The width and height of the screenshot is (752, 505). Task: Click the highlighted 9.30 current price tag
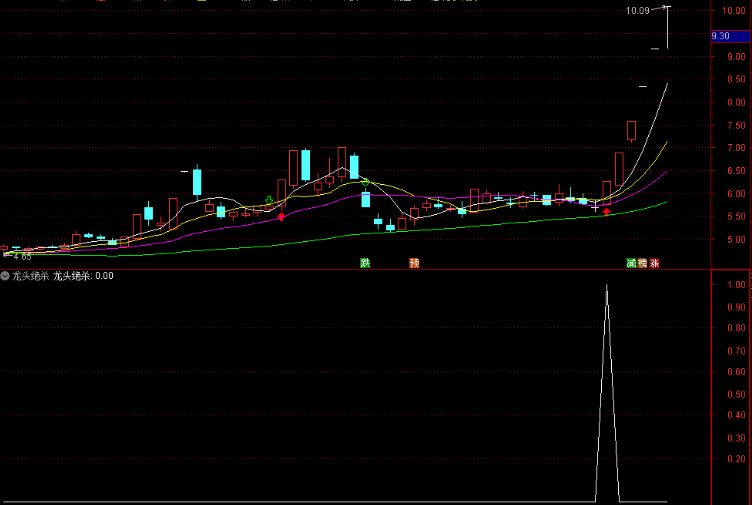point(730,36)
